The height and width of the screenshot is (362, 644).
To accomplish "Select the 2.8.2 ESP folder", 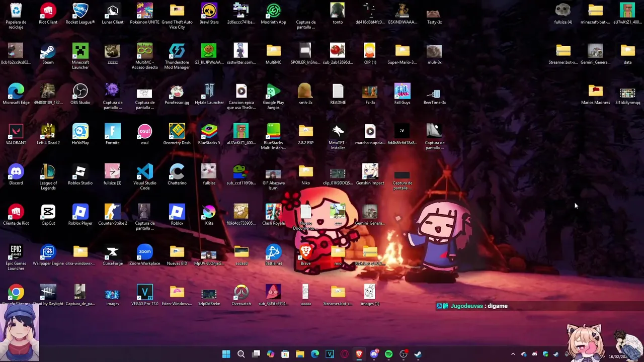I will (306, 134).
